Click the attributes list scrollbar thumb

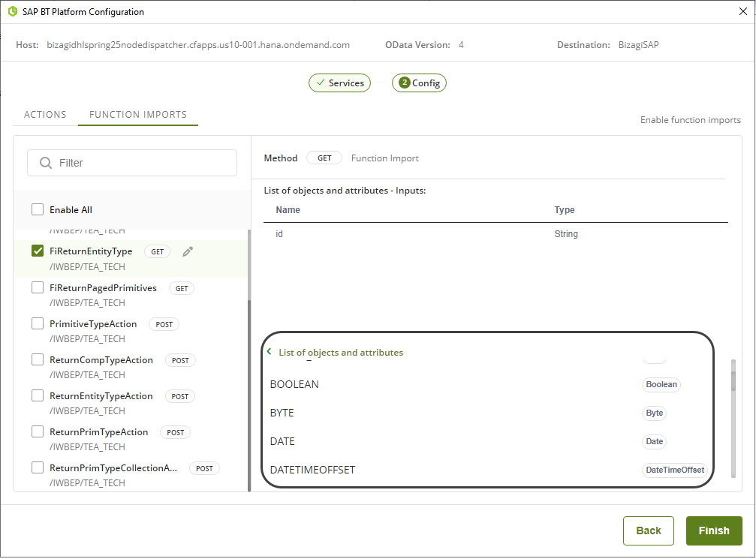pos(733,376)
